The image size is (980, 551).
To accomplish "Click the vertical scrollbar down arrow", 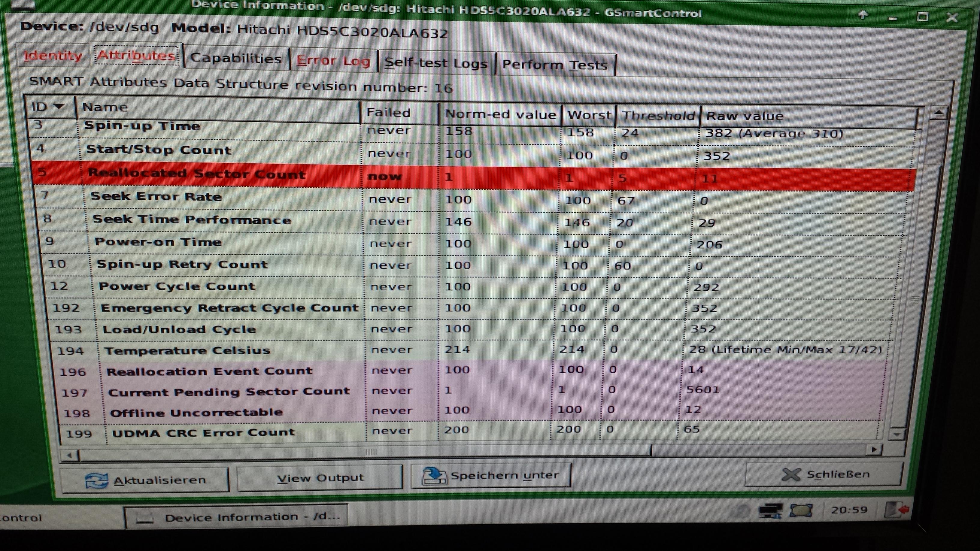I will (x=898, y=434).
